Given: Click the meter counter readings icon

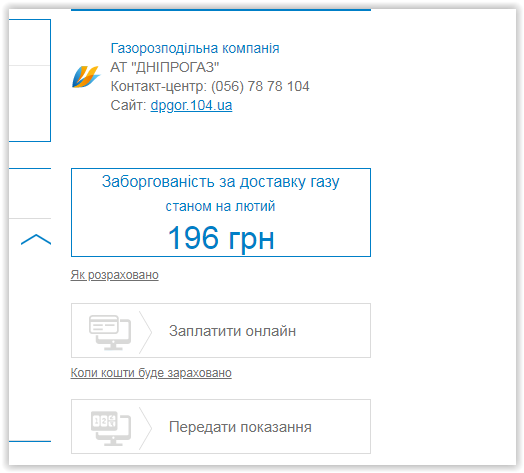Looking at the screenshot, I should 110,428.
